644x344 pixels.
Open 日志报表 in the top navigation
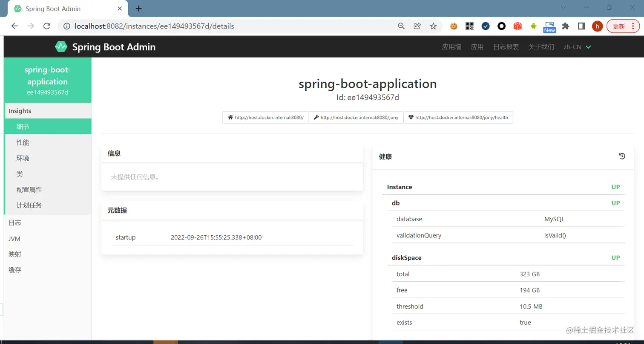(506, 47)
